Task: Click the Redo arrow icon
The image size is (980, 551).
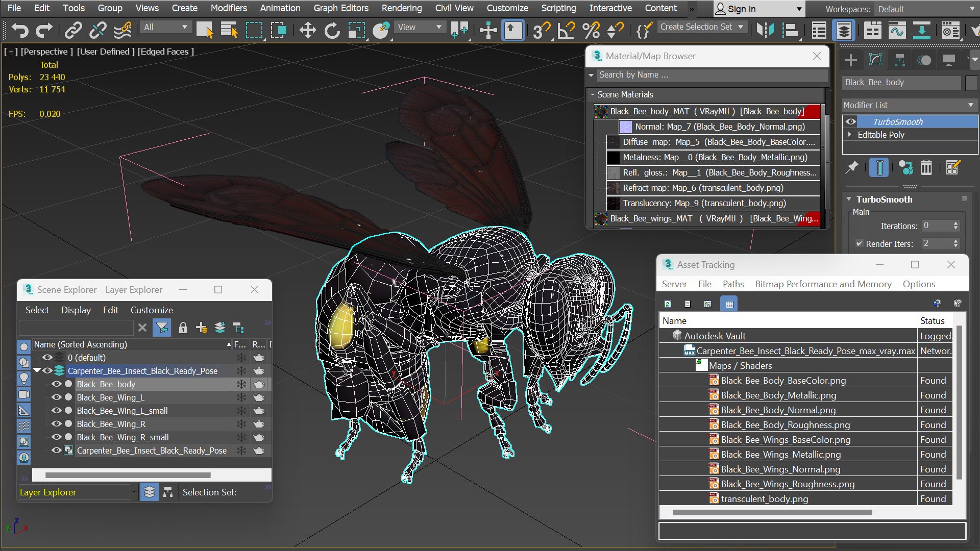Action: 44,31
